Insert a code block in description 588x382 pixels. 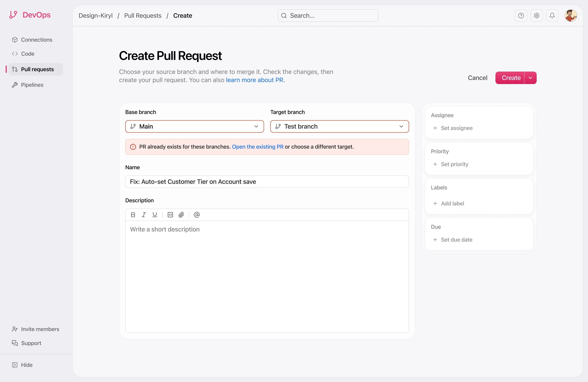tap(170, 215)
